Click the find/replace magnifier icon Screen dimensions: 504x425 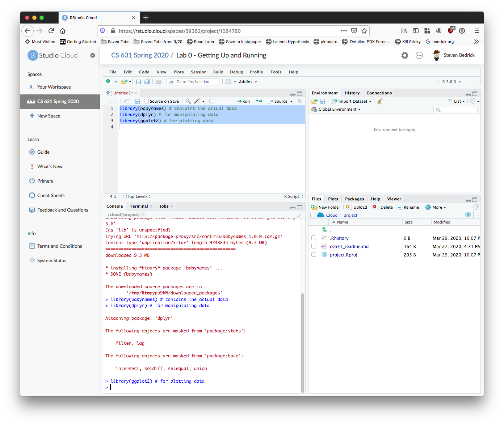click(188, 101)
